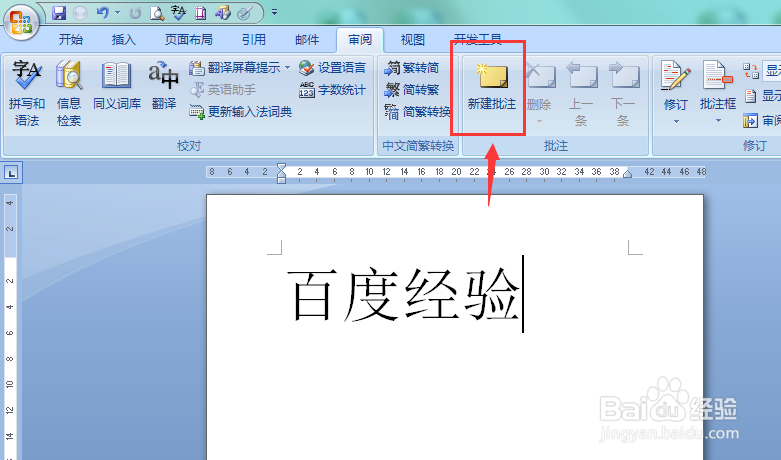Toggle 修订 track changes

coord(676,85)
